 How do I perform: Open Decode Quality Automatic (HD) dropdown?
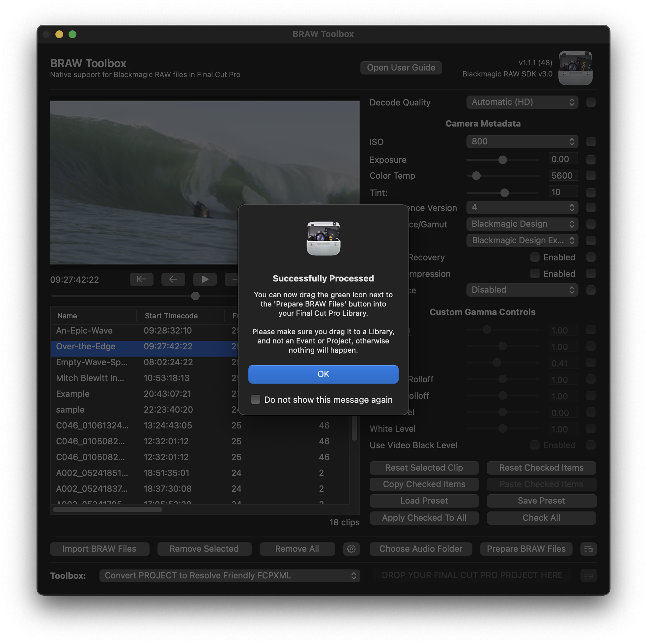522,102
